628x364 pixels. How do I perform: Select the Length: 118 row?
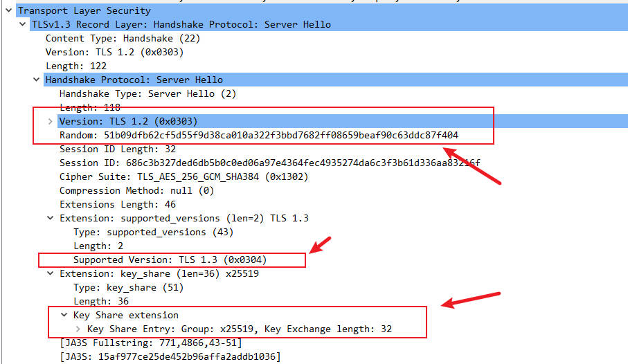pos(90,107)
